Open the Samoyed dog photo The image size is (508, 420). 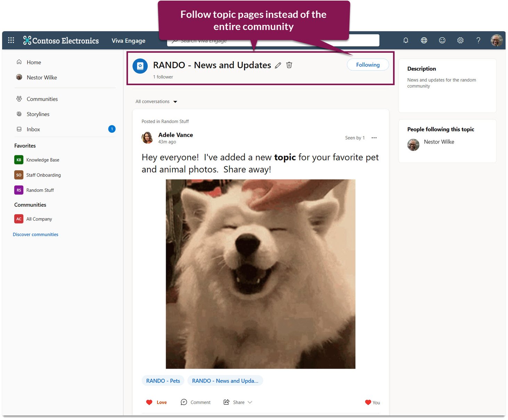[260, 274]
